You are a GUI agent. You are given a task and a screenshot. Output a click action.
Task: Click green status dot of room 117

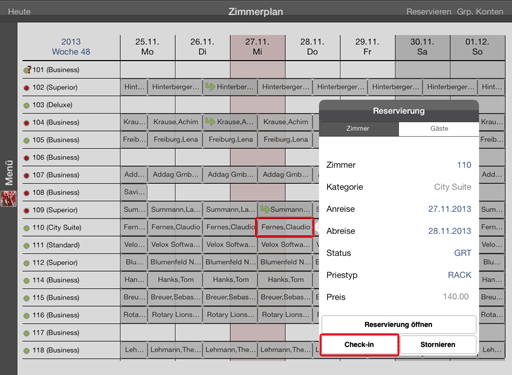pos(26,333)
